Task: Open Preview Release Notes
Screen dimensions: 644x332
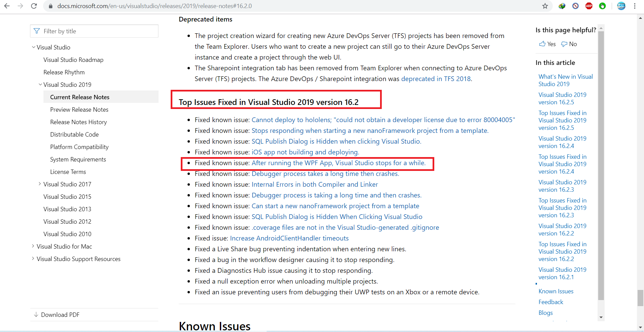Action: click(x=79, y=110)
